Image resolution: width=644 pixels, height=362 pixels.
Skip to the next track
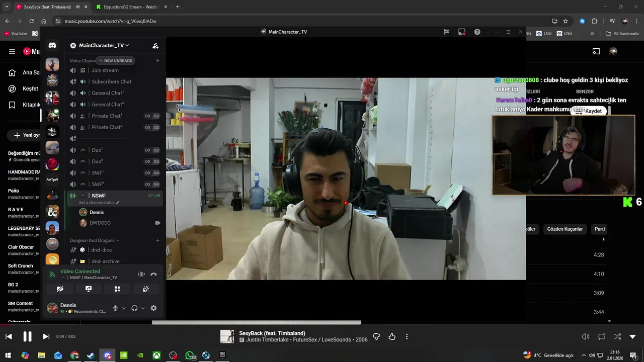click(x=46, y=336)
